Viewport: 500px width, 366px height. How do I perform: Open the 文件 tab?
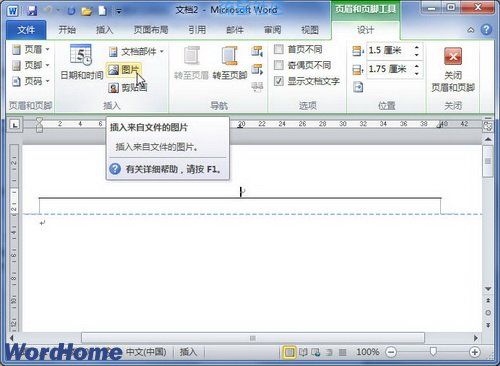pyautogui.click(x=26, y=30)
